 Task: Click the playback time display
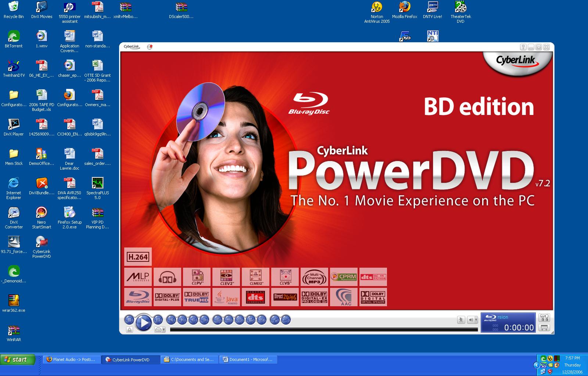[519, 328]
